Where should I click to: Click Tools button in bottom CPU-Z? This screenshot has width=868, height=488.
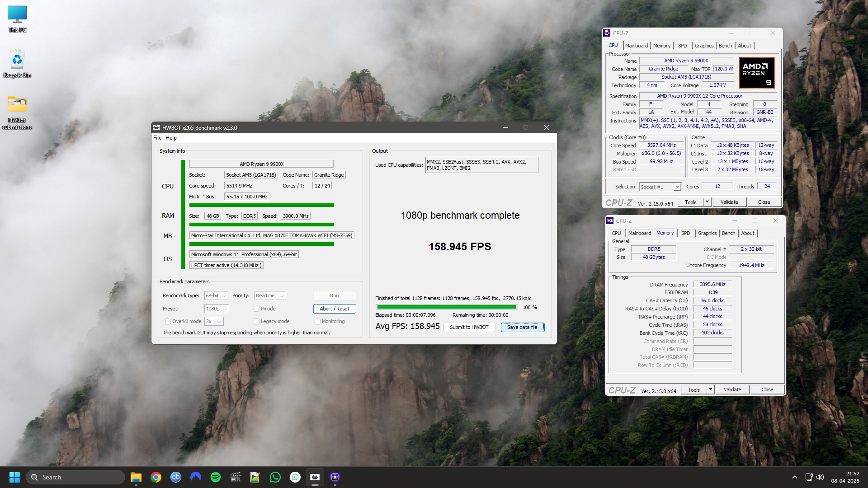(694, 389)
